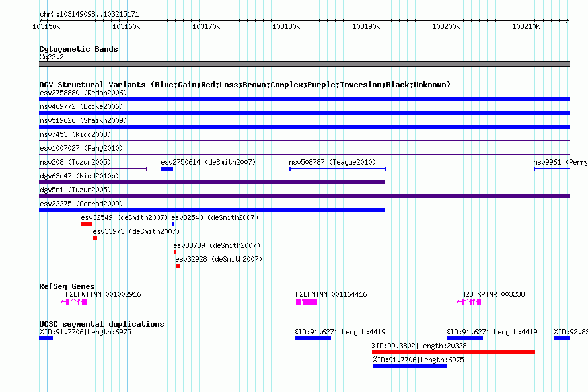Image resolution: width=588 pixels, height=392 pixels.
Task: Click the blue esv2758880 gain bar
Action: pyautogui.click(x=304, y=99)
